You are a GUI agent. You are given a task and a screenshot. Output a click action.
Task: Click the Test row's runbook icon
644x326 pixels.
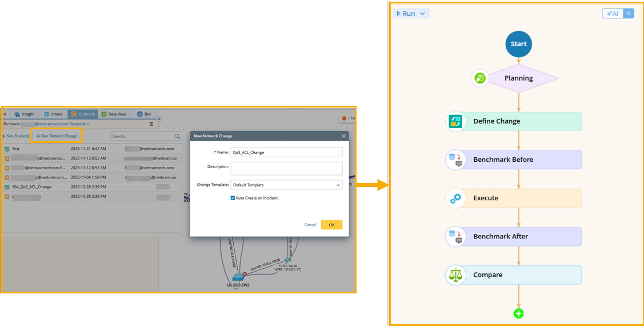[x=7, y=149]
